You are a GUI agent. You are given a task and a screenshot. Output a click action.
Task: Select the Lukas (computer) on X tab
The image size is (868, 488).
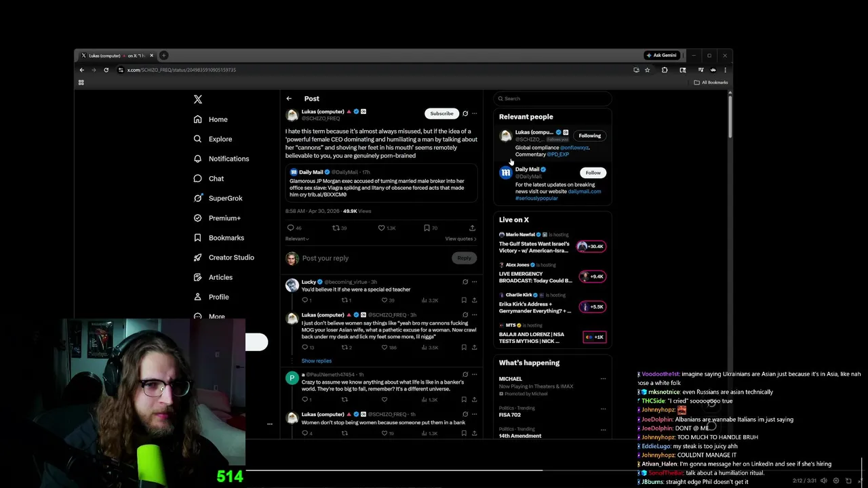117,56
